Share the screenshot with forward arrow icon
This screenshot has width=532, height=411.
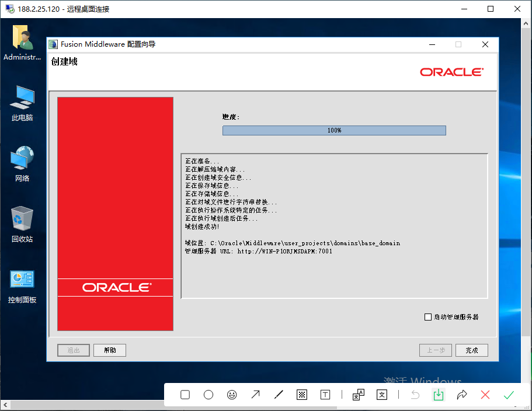pyautogui.click(x=462, y=395)
